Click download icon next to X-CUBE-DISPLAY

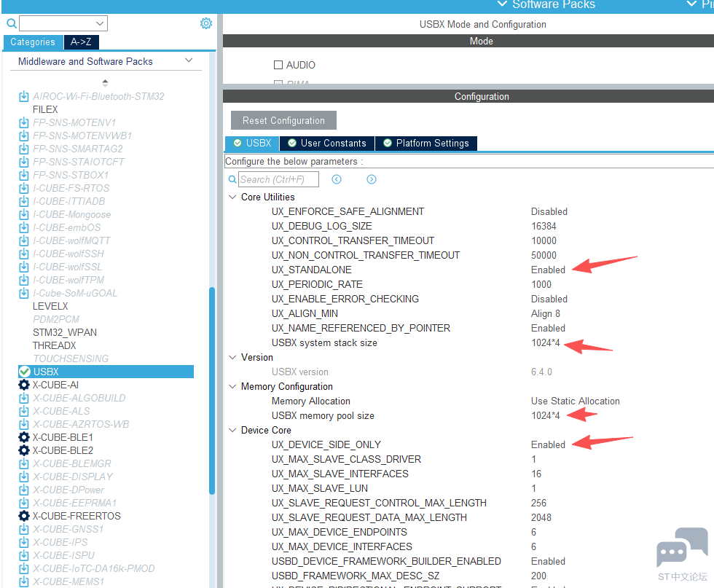coord(23,477)
